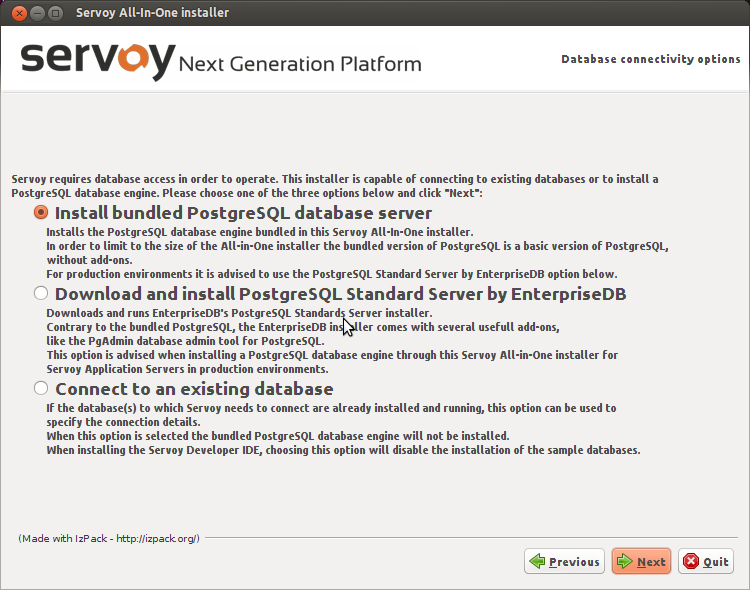Return to the Previous installer step
750x590 pixels.
click(x=564, y=561)
